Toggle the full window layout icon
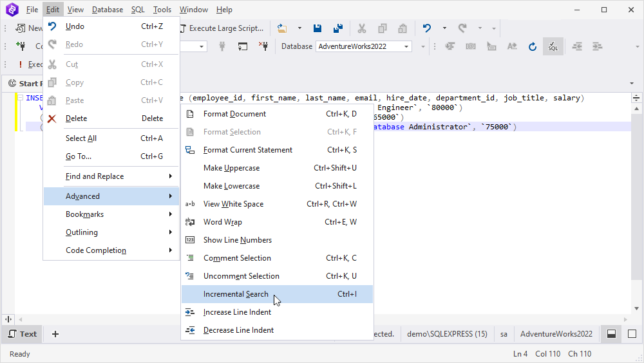 pos(632,334)
